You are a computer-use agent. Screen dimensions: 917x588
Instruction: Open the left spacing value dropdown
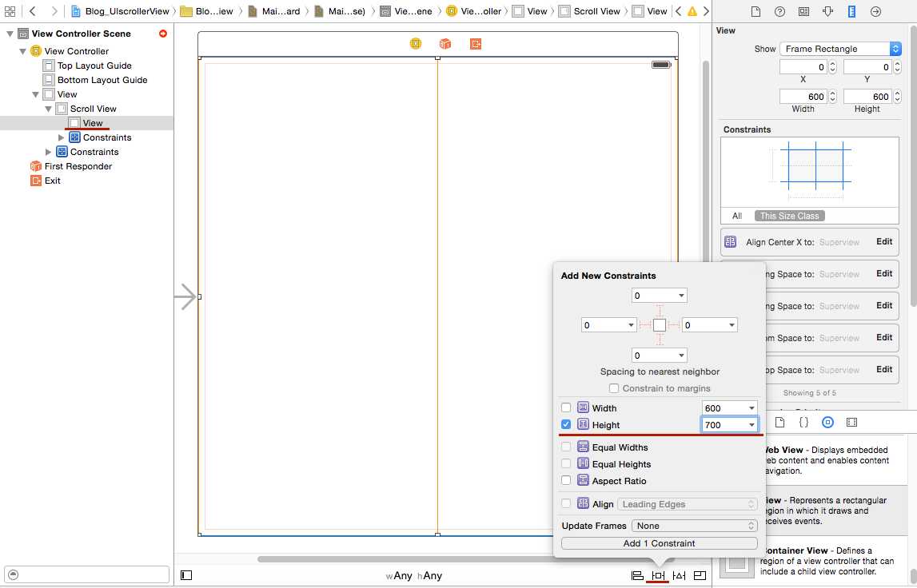pyautogui.click(x=631, y=325)
